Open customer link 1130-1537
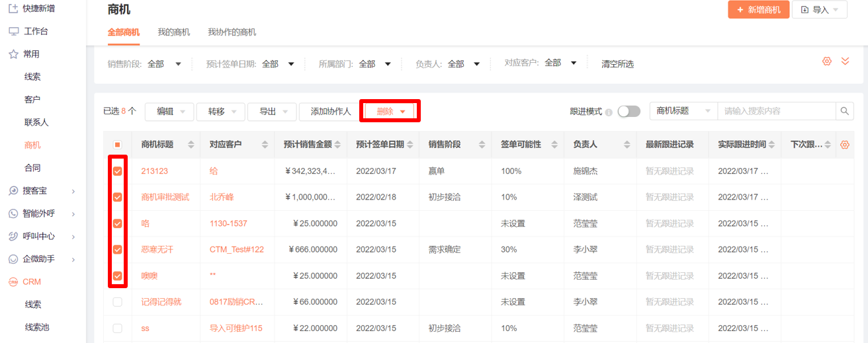Image resolution: width=868 pixels, height=343 pixels. (228, 223)
